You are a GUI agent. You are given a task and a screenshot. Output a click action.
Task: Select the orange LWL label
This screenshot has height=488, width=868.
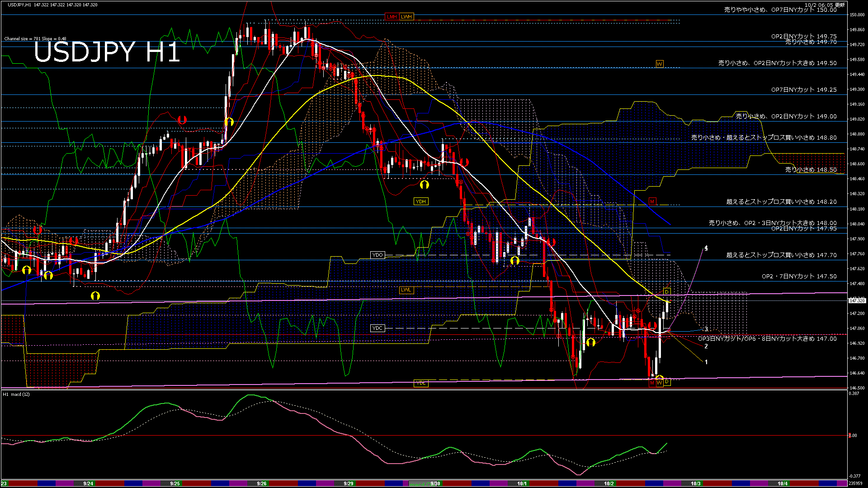tap(406, 290)
